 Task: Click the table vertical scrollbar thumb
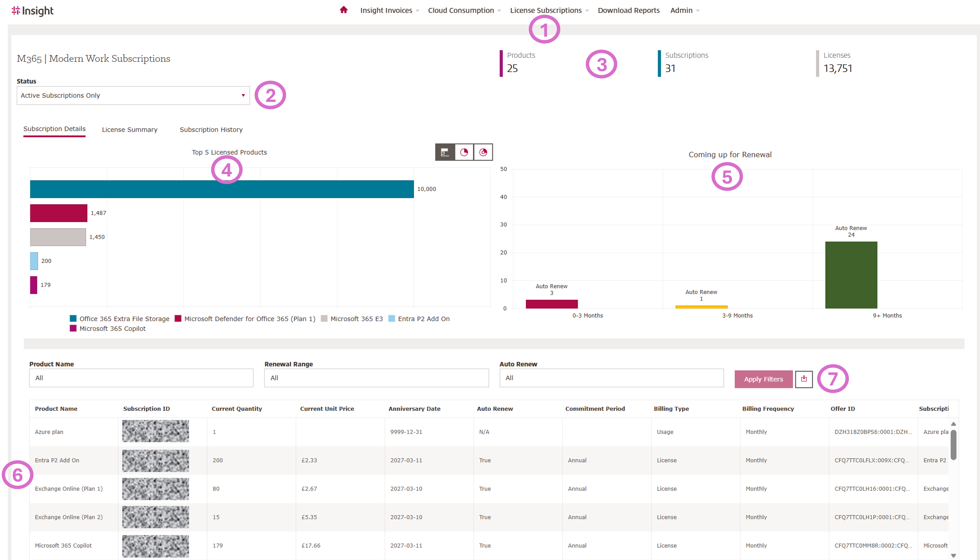click(x=953, y=445)
